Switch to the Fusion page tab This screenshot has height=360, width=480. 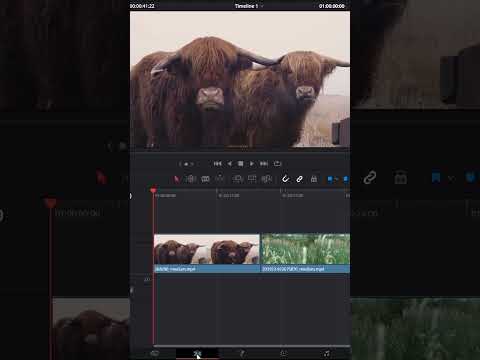[x=243, y=354]
